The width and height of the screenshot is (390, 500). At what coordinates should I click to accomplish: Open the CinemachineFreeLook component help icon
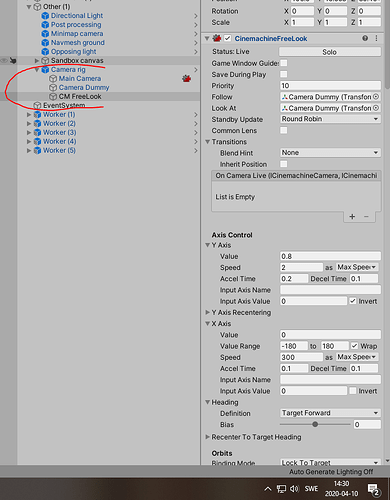coord(365,38)
